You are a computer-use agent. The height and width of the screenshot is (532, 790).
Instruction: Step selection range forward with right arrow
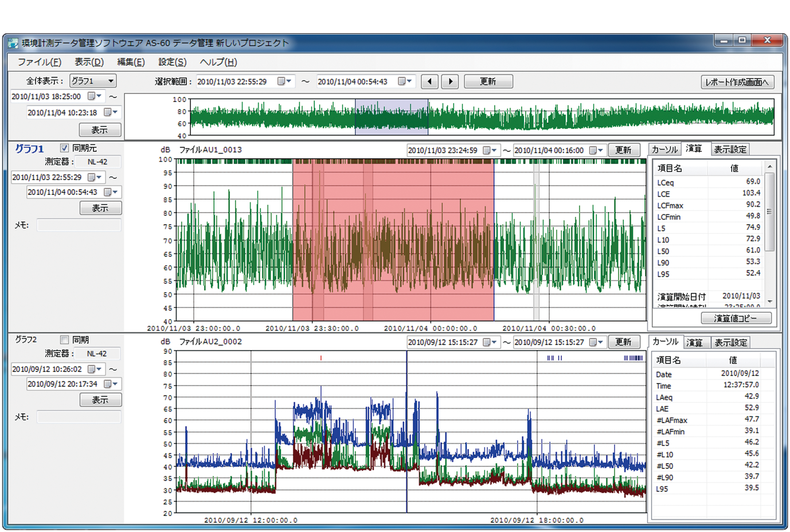(451, 81)
